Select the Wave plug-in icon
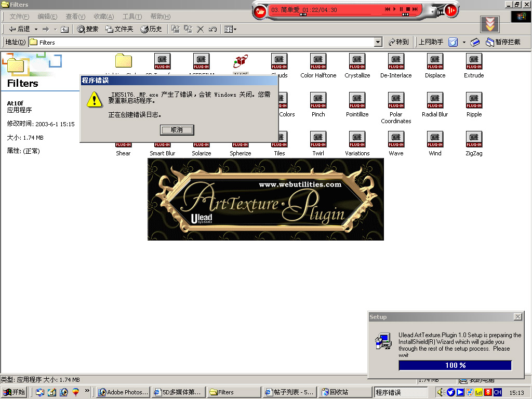The image size is (532, 399). pos(396,140)
